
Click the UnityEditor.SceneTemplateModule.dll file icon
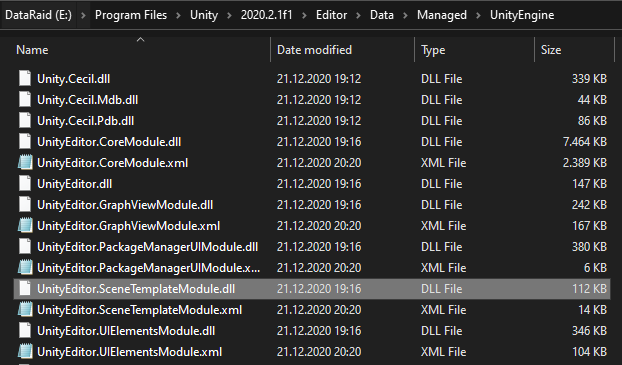click(x=25, y=289)
